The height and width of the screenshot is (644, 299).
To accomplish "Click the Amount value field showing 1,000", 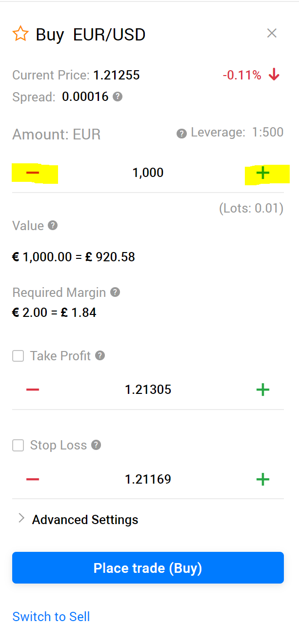I will (x=148, y=173).
